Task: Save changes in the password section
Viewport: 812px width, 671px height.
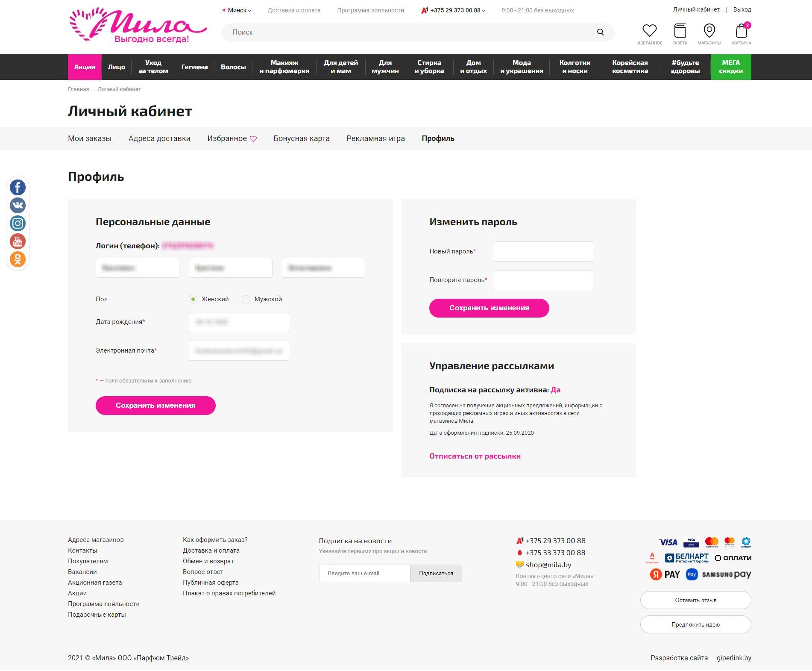Action: pos(489,308)
